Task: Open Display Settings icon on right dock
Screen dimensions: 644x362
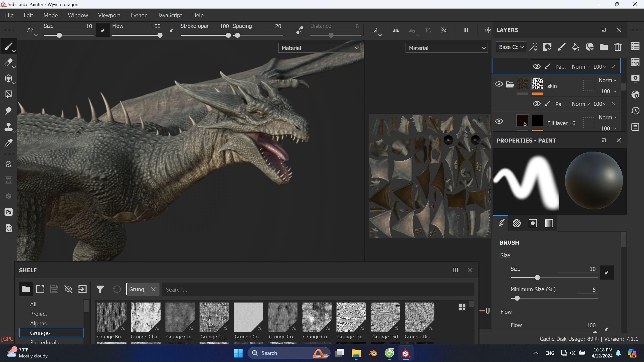Action: 635,78
